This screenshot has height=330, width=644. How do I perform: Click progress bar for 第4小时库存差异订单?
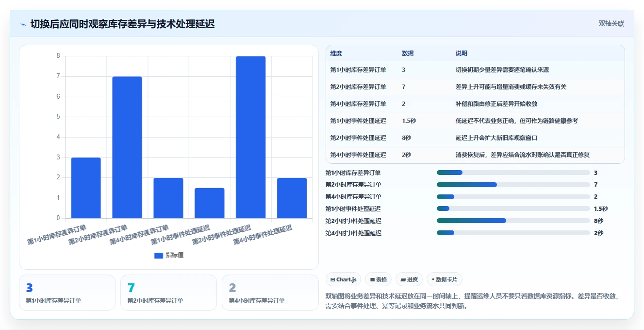point(513,197)
